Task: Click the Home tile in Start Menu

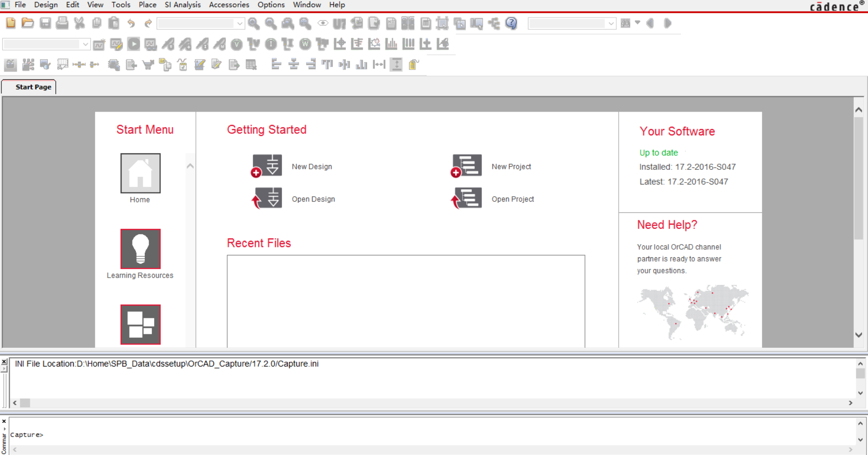Action: [140, 173]
